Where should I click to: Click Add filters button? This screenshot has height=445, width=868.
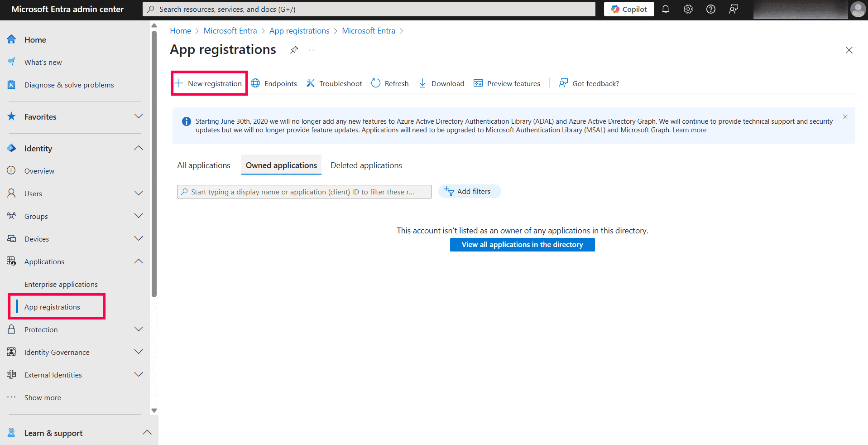[x=470, y=192]
